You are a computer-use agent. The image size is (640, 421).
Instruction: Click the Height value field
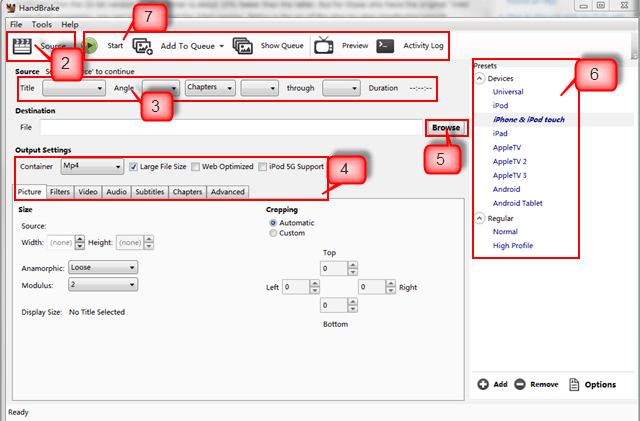coord(130,243)
